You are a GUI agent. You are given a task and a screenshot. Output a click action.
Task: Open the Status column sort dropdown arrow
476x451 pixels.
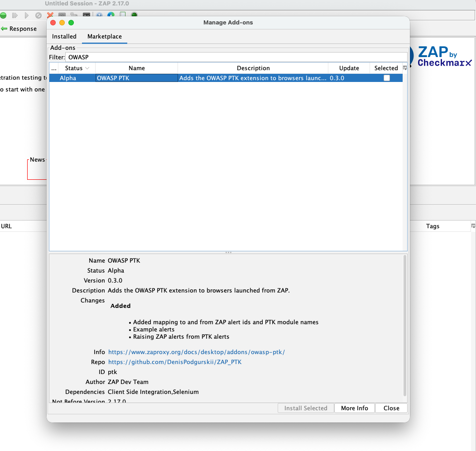coord(88,68)
